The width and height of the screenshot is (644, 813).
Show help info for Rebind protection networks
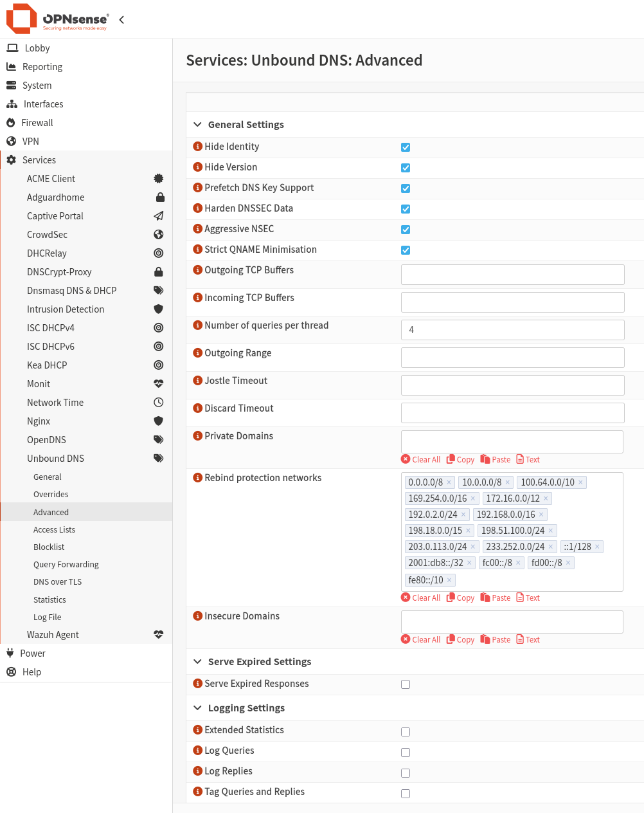(x=198, y=478)
